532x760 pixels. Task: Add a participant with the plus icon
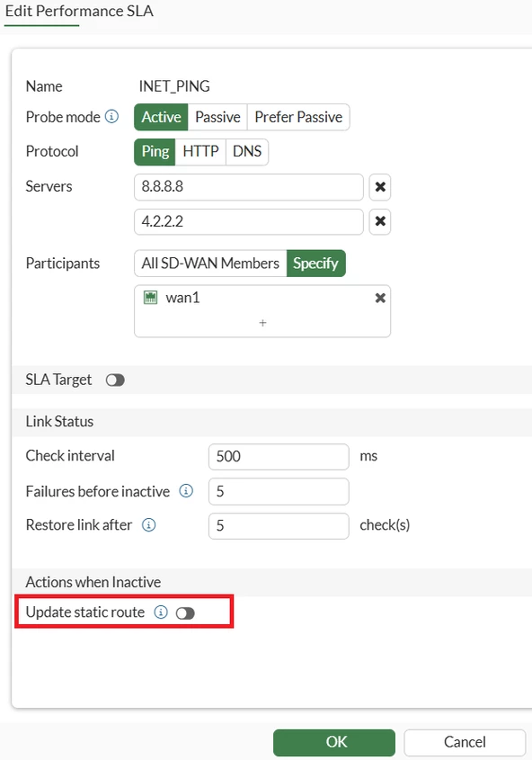262,323
